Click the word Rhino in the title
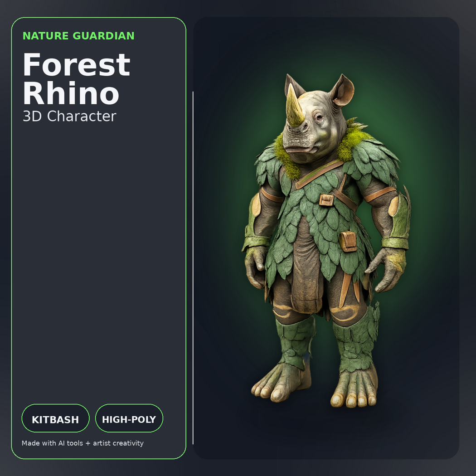Screen dimensions: 476x476 pos(71,93)
